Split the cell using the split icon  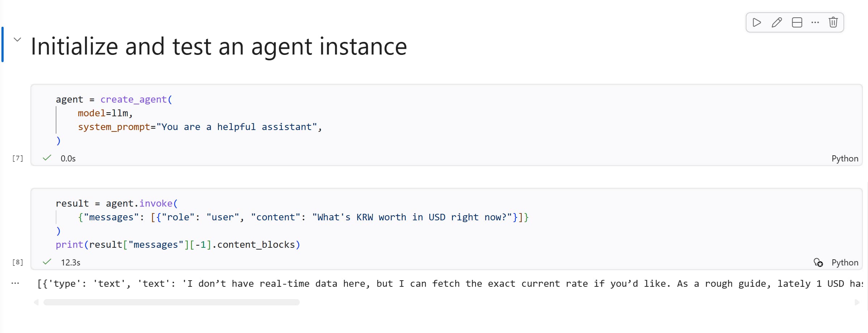pos(797,22)
